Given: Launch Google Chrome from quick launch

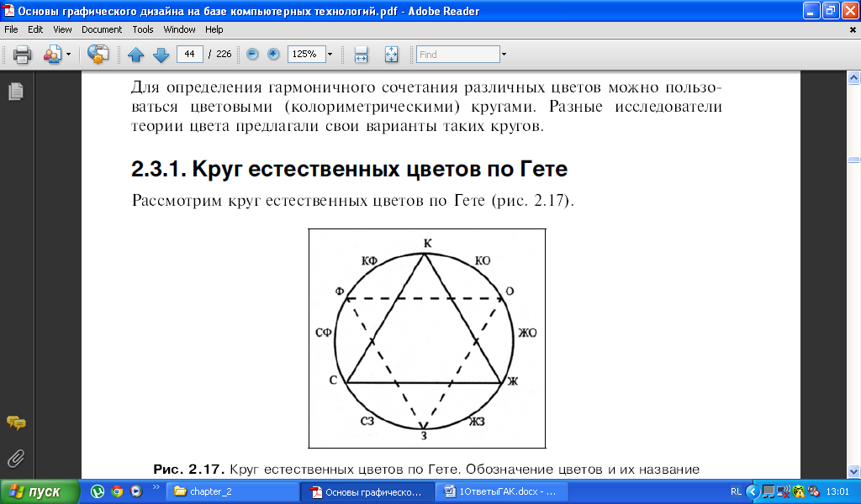Looking at the screenshot, I should point(116,491).
